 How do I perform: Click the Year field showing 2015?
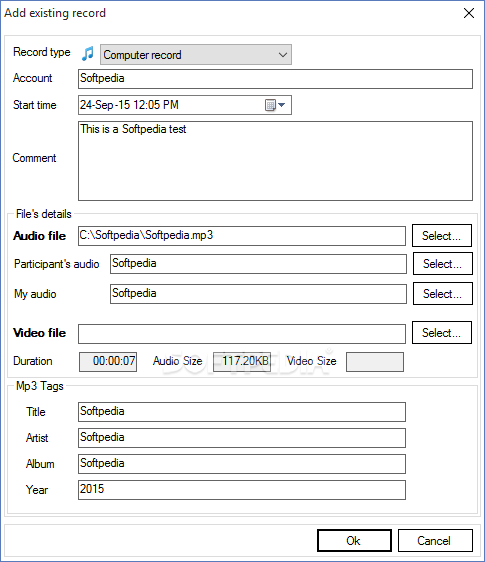242,490
